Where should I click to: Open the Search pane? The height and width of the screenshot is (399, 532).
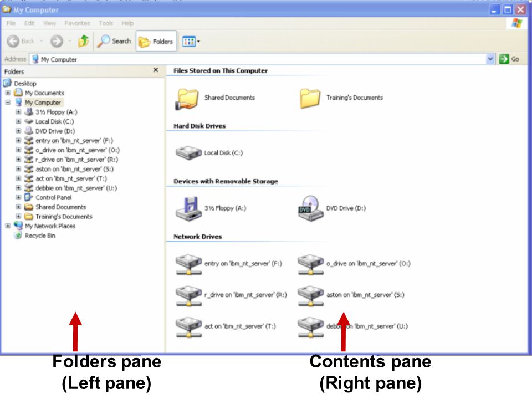click(x=114, y=41)
